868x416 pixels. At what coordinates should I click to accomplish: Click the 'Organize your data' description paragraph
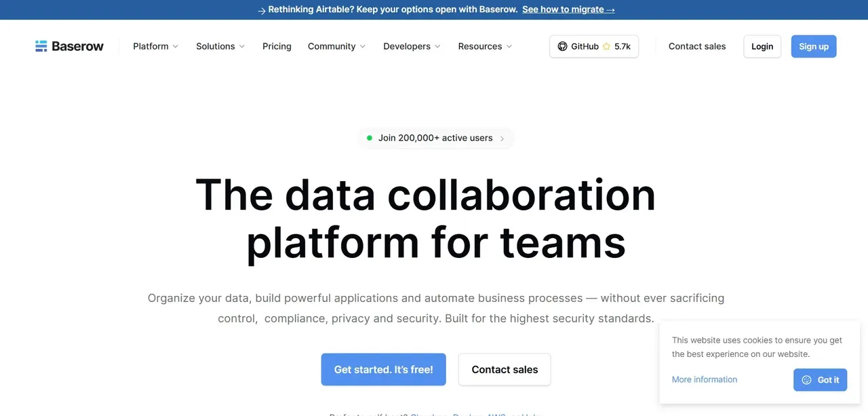coord(436,308)
